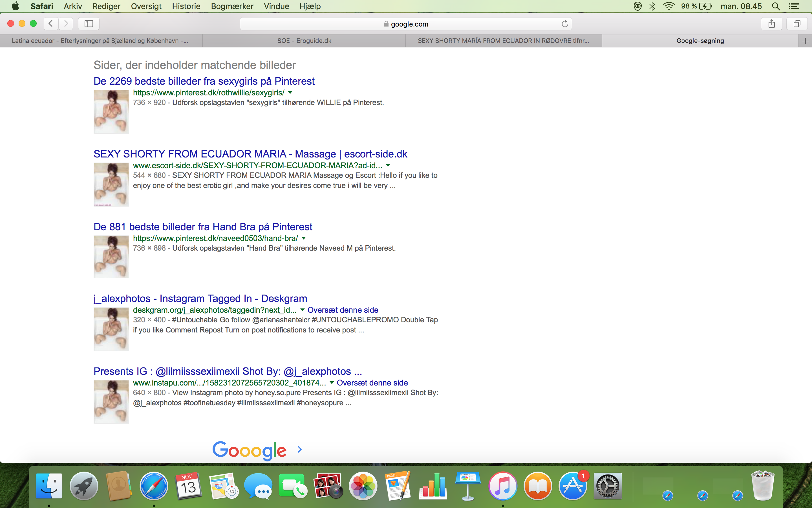Image resolution: width=812 pixels, height=508 pixels.
Task: Open the thumbnail beside the escort-side.dk result
Action: (x=111, y=185)
